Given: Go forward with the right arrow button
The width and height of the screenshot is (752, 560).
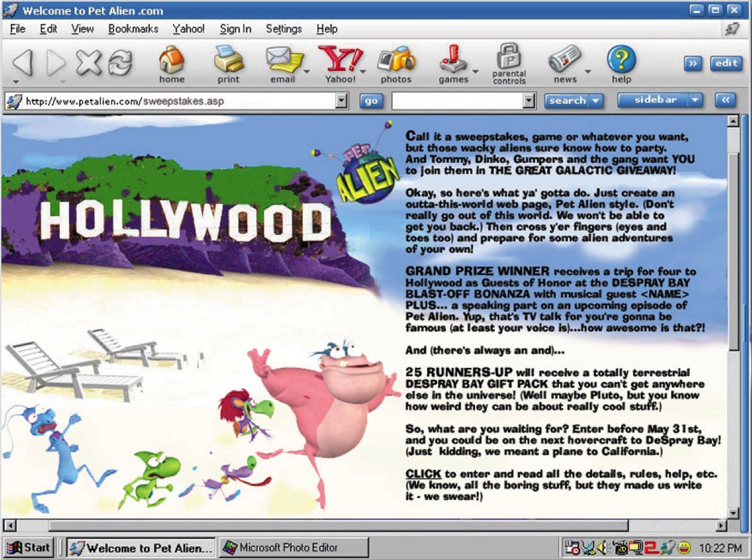Looking at the screenshot, I should coord(56,63).
